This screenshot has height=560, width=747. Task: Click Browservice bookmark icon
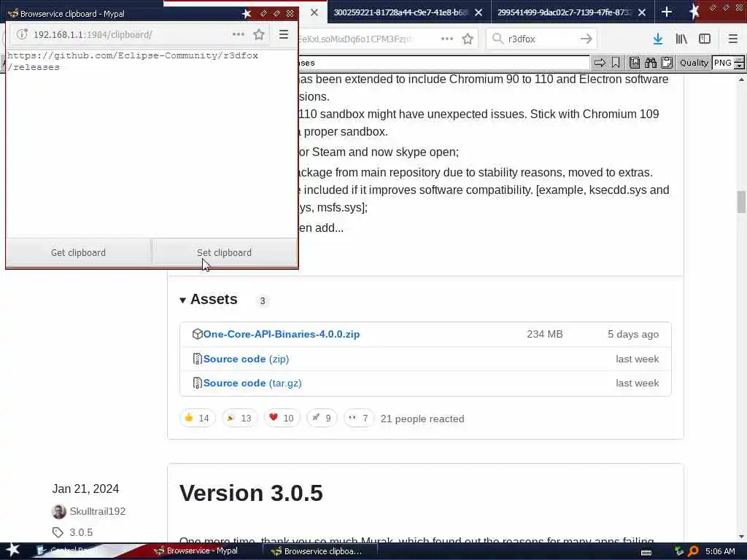[616, 63]
